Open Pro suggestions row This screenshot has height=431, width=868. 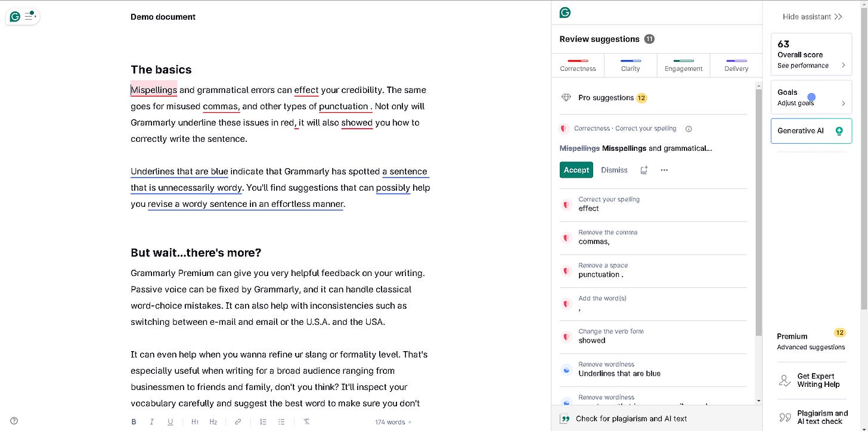pos(653,98)
